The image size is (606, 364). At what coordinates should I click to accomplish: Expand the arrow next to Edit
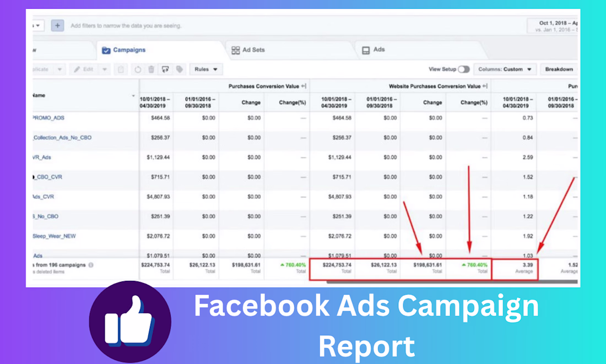click(x=104, y=69)
